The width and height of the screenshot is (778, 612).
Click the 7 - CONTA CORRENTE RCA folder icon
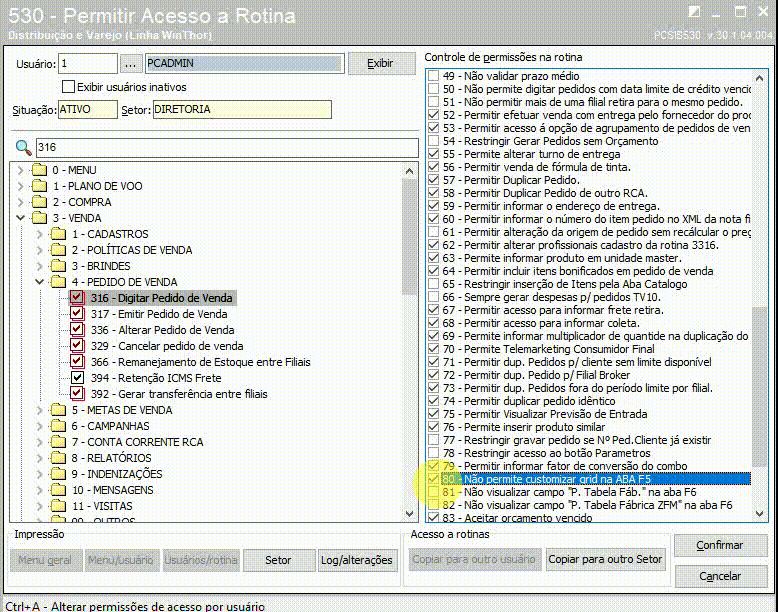click(58, 442)
